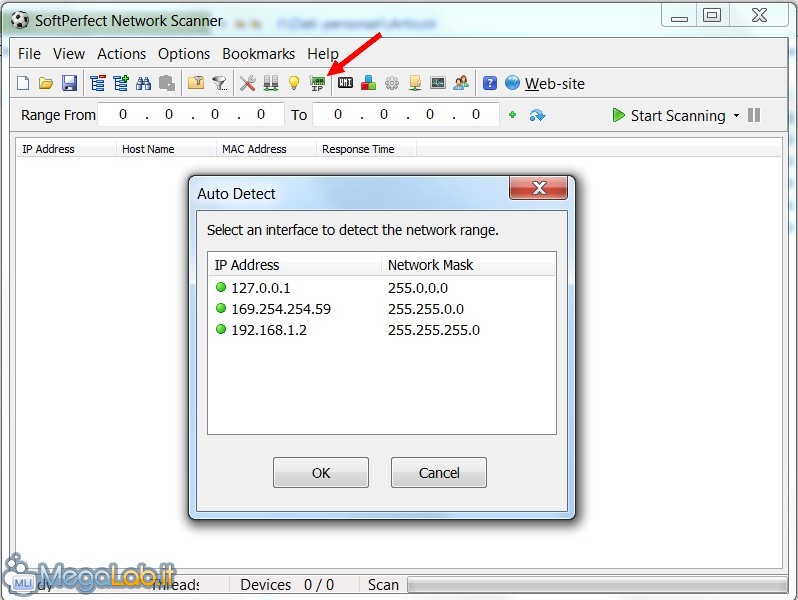The image size is (798, 600).
Task: Click the Expand all tree icon
Action: [x=121, y=83]
